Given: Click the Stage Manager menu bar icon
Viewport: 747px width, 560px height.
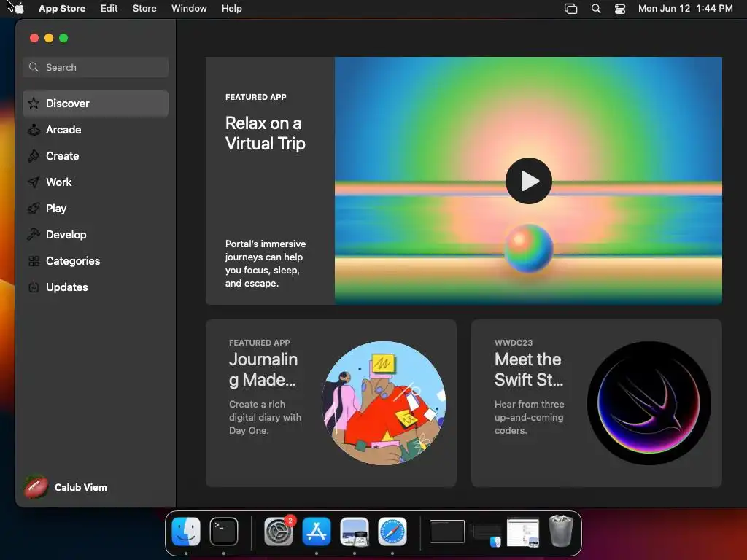Looking at the screenshot, I should click(x=570, y=9).
